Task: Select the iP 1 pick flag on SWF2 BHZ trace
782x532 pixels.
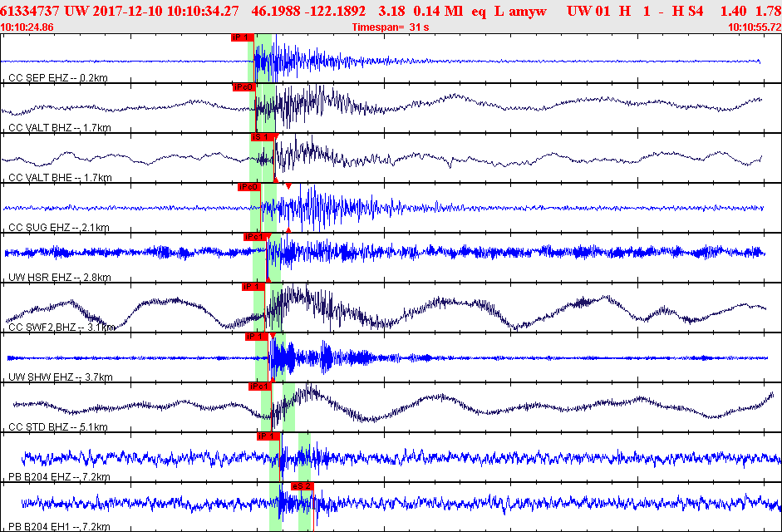Action: [253, 287]
